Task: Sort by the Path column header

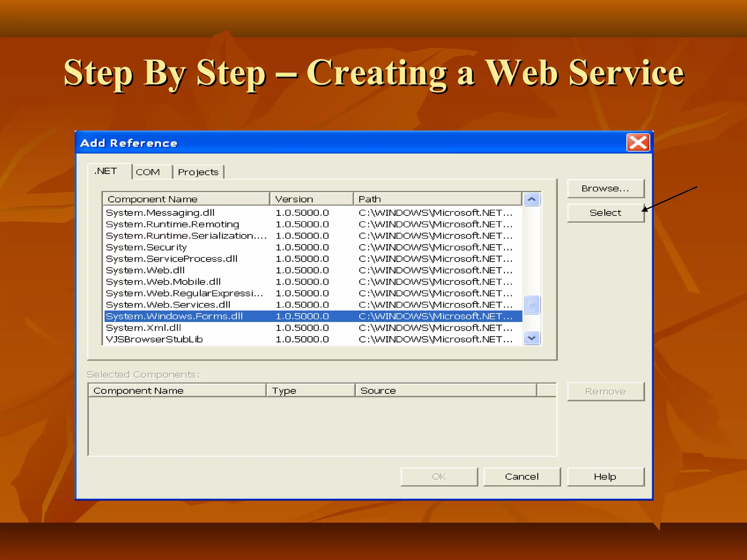Action: [438, 199]
